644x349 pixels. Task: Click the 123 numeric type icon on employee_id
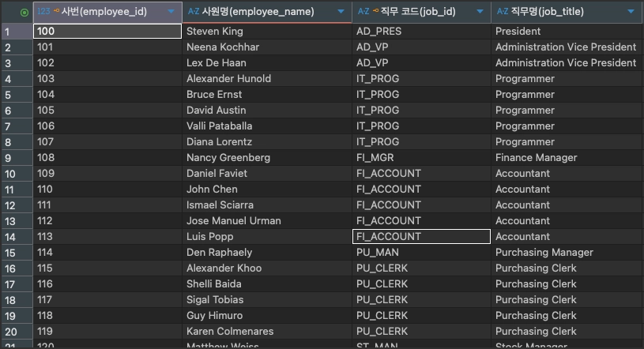(x=43, y=12)
